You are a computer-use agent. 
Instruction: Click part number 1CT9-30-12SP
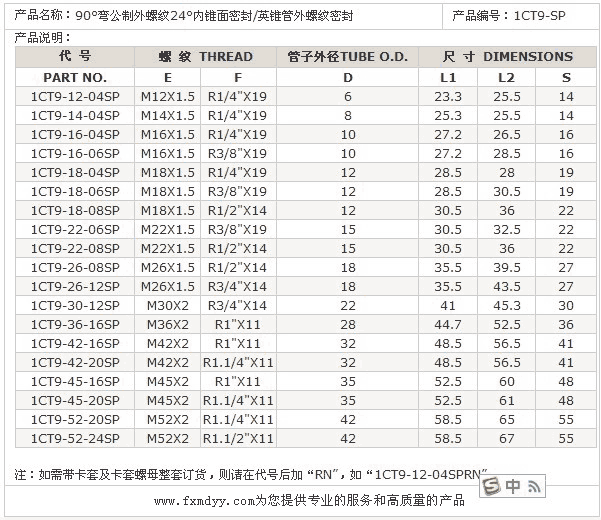[x=75, y=305]
